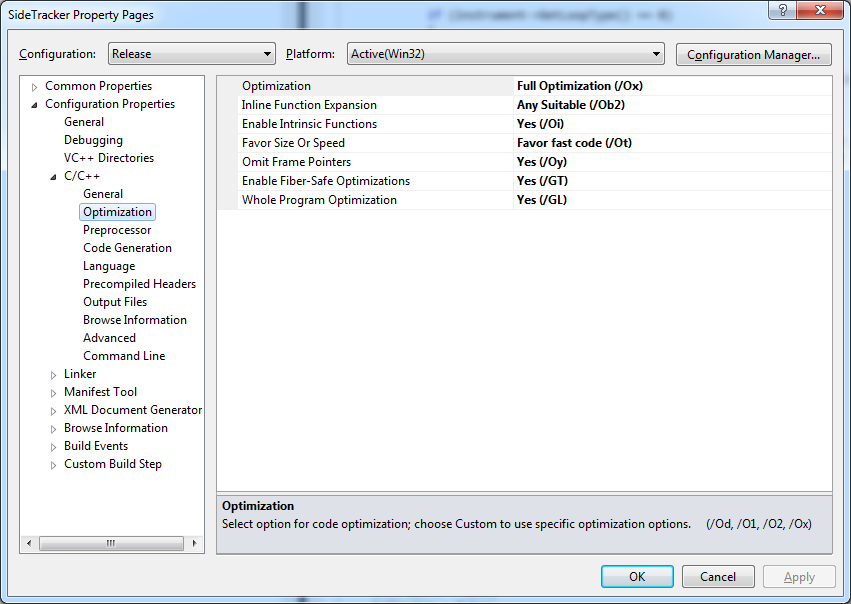Open the Advanced page

coord(109,338)
